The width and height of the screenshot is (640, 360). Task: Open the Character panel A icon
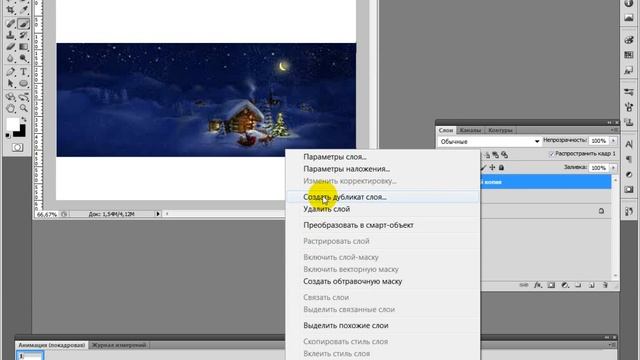629,144
